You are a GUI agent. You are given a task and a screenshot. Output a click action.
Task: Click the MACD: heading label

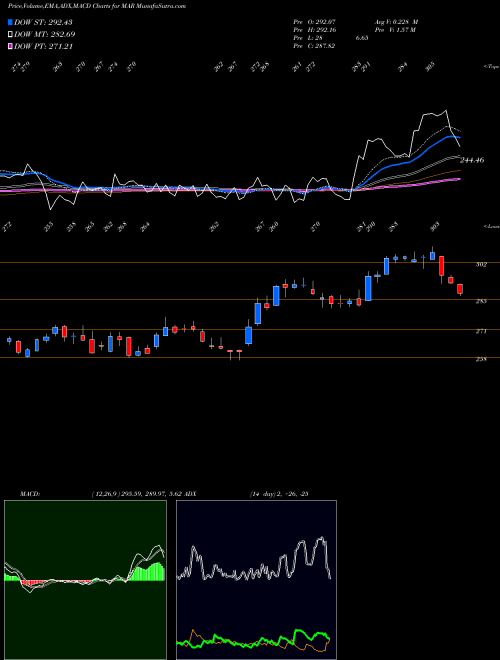pyautogui.click(x=30, y=494)
